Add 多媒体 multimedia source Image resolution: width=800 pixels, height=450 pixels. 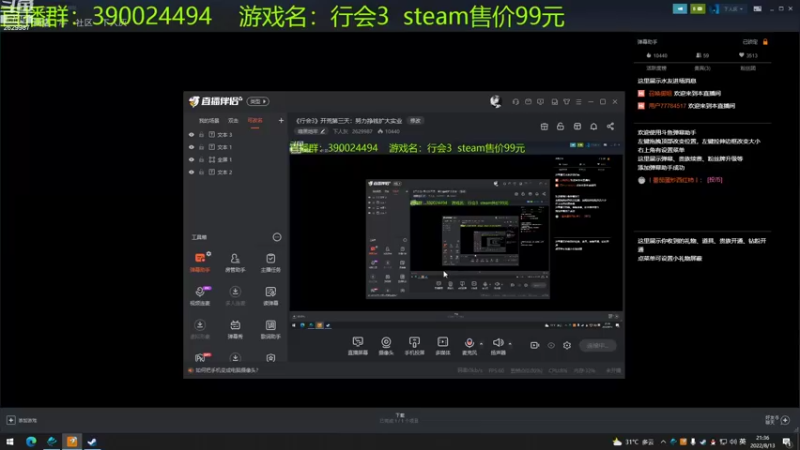coord(442,345)
